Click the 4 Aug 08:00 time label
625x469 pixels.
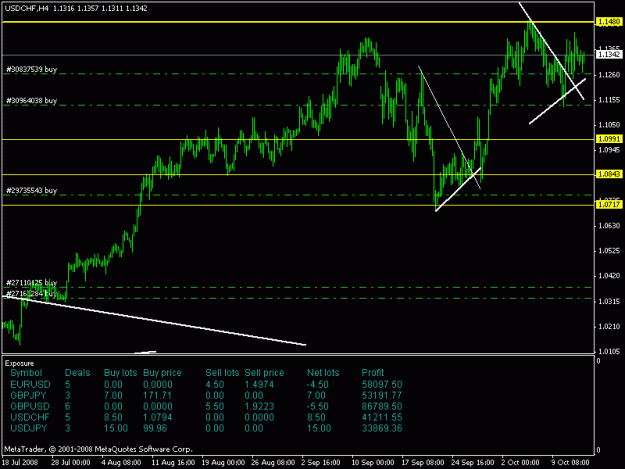121,463
